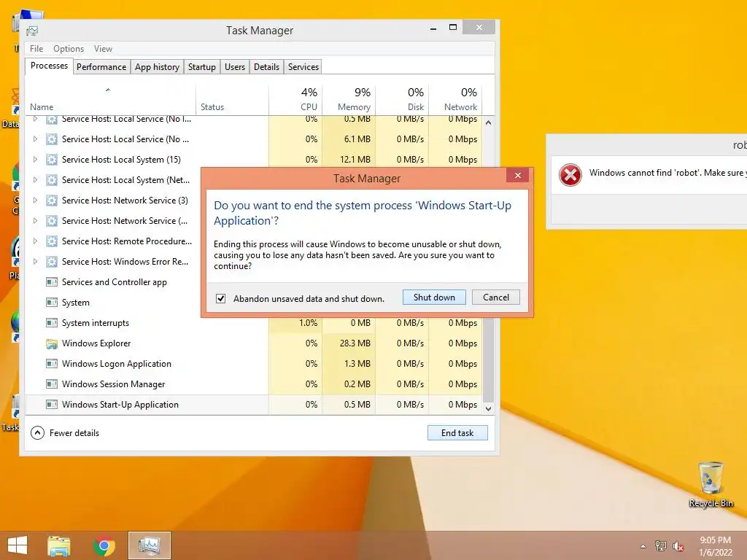747x560 pixels.
Task: Open the Options menu
Action: tap(69, 49)
